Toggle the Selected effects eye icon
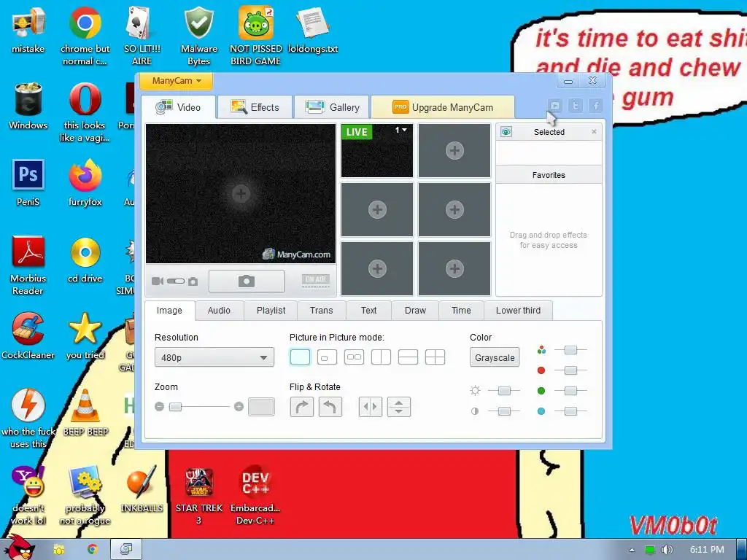This screenshot has width=747, height=560. (506, 132)
